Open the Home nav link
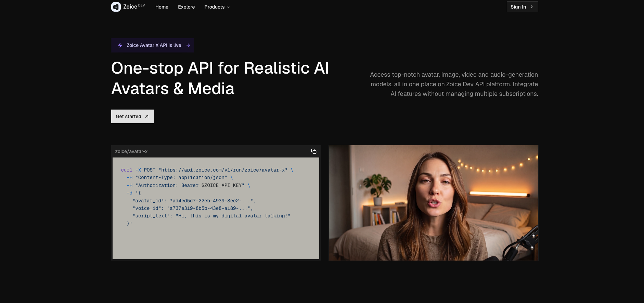 pos(162,7)
